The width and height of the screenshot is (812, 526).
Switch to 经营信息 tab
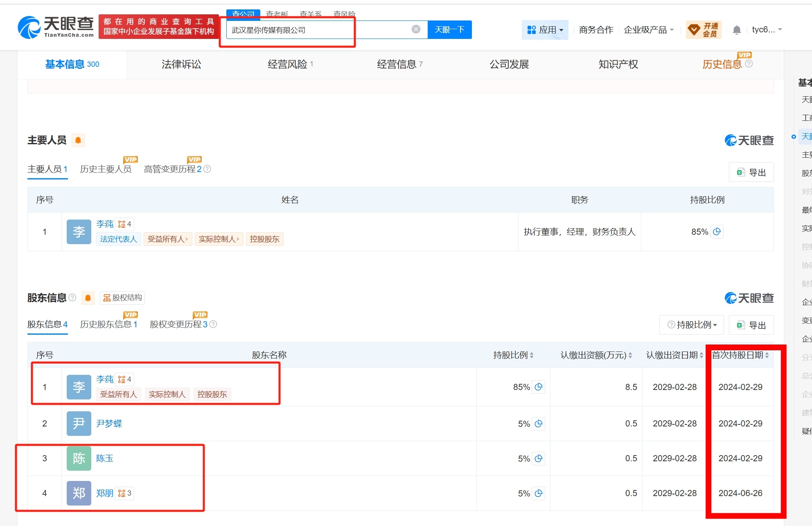point(399,64)
